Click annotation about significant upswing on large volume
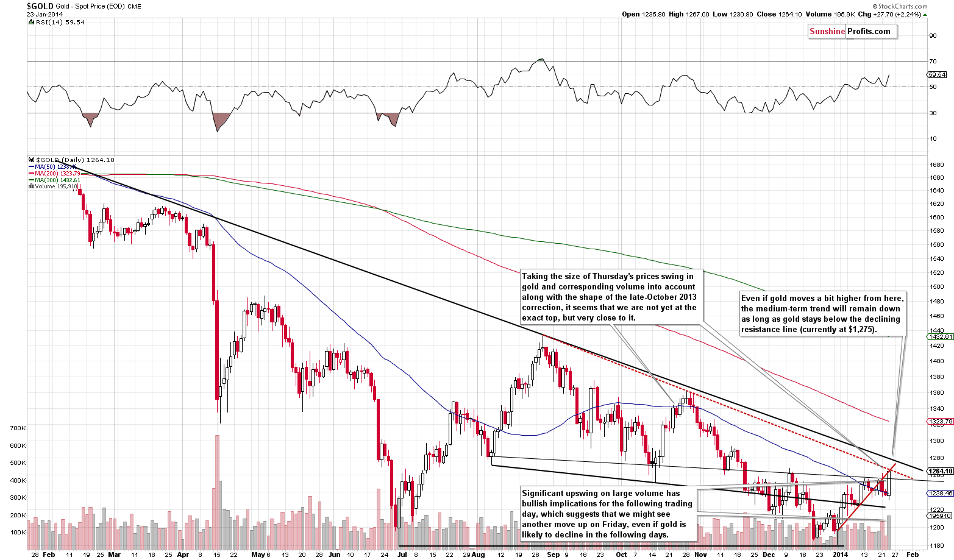 pos(608,514)
